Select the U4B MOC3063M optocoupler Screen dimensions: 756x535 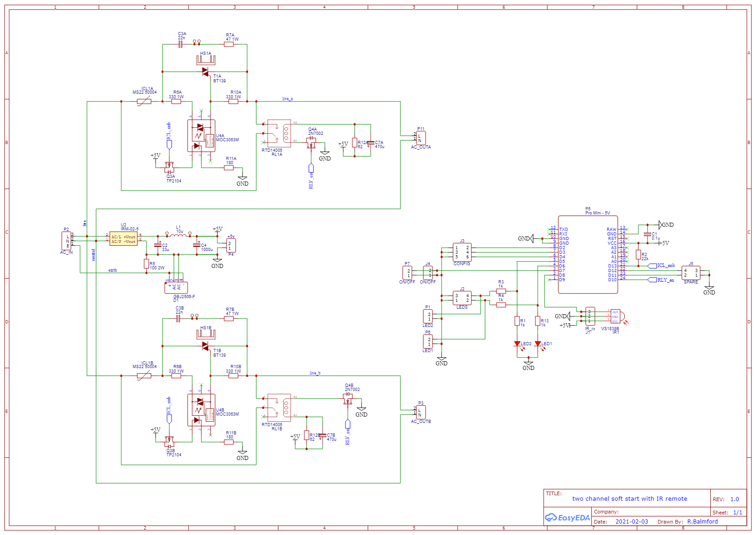click(x=201, y=410)
